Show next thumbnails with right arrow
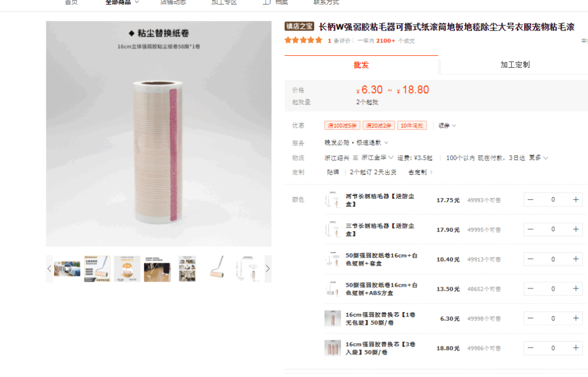The image size is (588, 377). (x=268, y=268)
